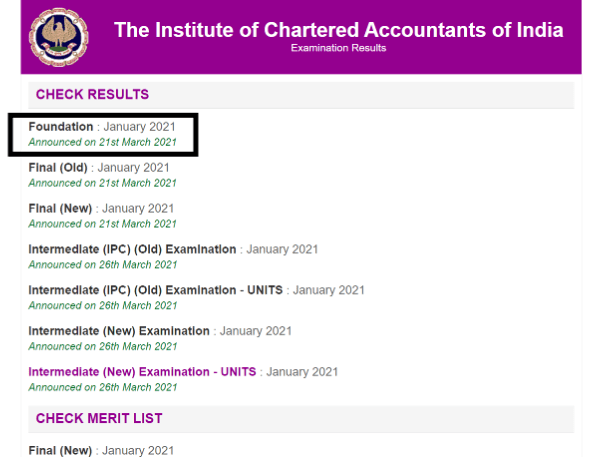
Task: Click Foundation's Announced on 21st March 2021 text
Action: pyautogui.click(x=103, y=142)
